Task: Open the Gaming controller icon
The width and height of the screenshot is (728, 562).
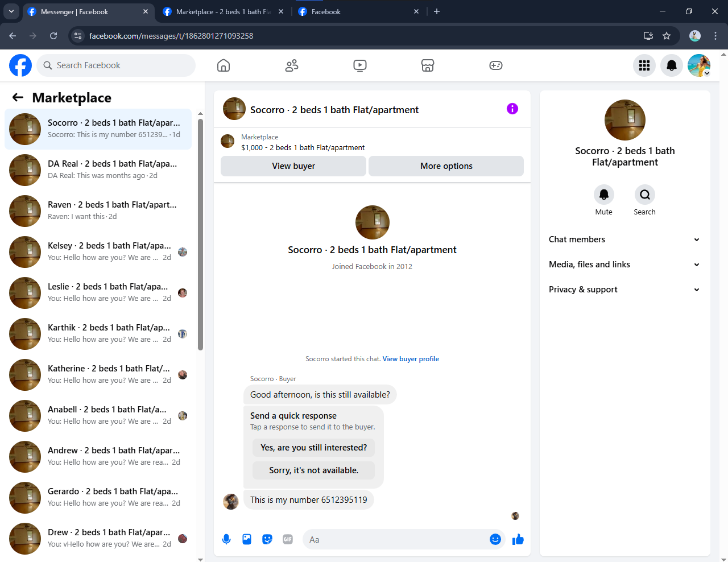Action: 496,65
